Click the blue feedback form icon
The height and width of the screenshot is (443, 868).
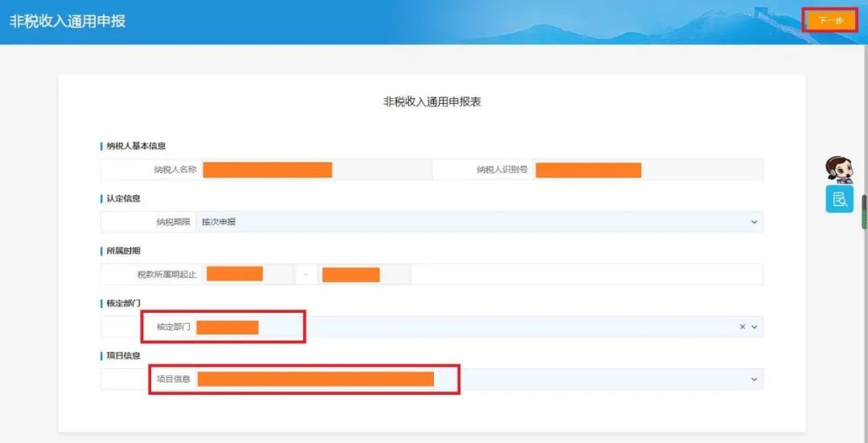[x=839, y=199]
